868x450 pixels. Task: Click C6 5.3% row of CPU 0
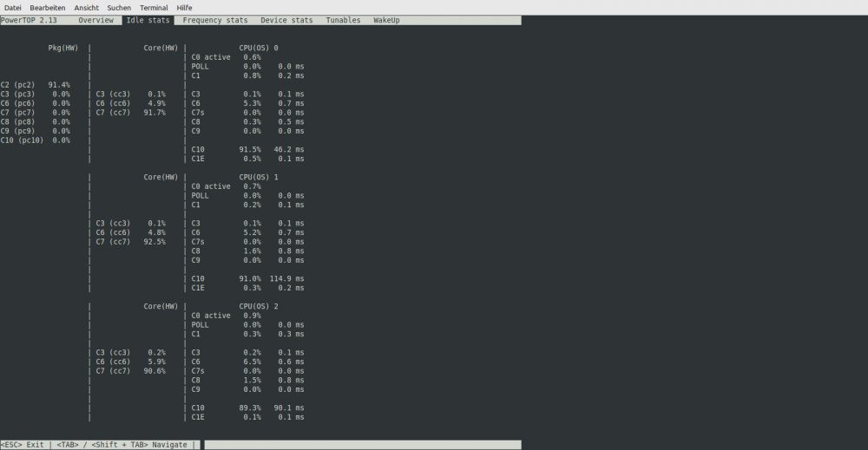[247, 103]
